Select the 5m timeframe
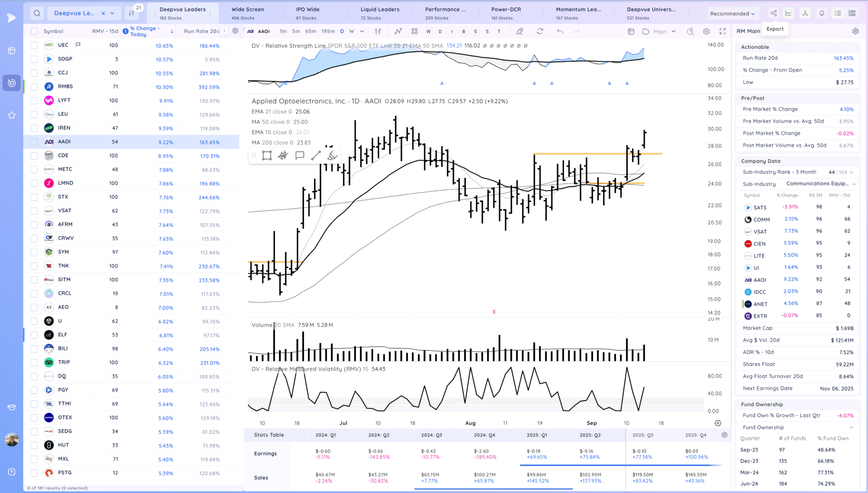The width and height of the screenshot is (868, 493). (296, 31)
